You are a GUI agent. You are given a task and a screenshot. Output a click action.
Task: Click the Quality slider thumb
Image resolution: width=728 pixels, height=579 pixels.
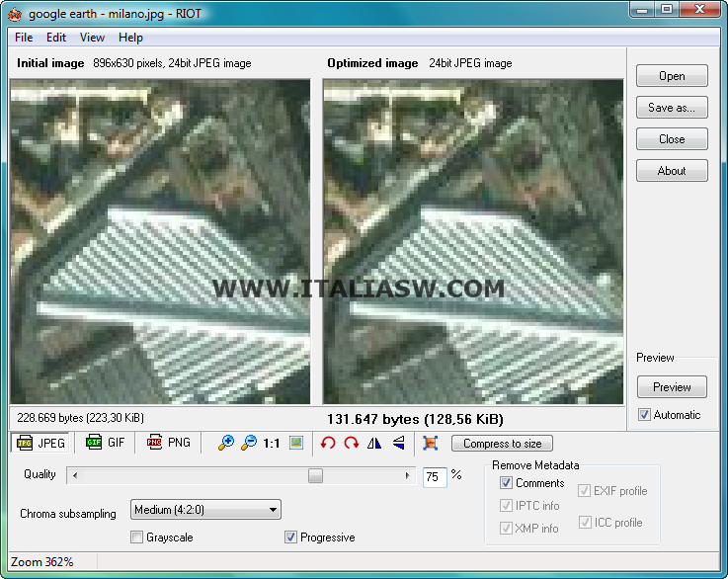[x=315, y=475]
